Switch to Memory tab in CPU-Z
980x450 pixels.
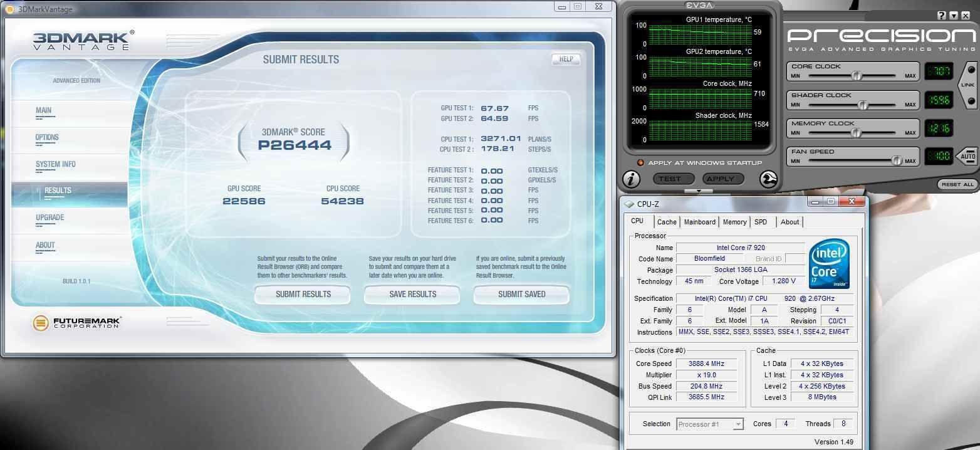pyautogui.click(x=734, y=222)
